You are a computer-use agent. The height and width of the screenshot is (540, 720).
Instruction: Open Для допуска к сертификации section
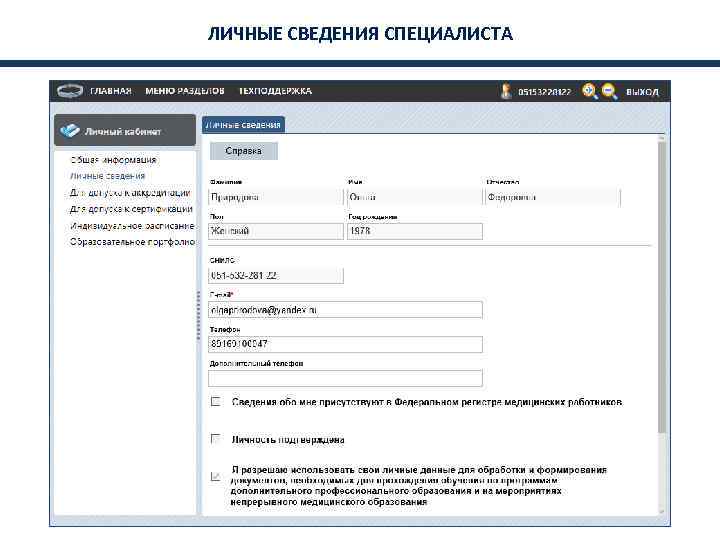(x=131, y=209)
